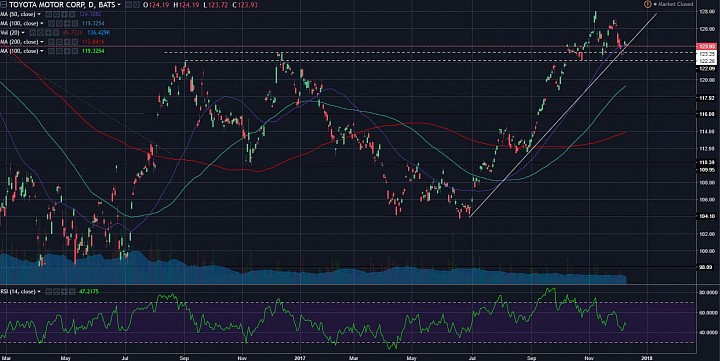Open the Toyota Motor Corp symbol dropdown arrow

(119, 5)
